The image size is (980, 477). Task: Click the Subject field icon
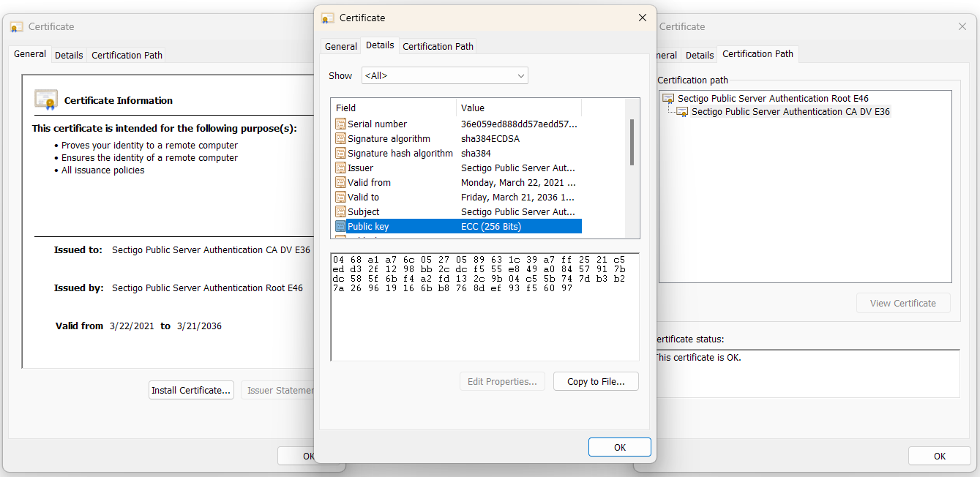(340, 212)
